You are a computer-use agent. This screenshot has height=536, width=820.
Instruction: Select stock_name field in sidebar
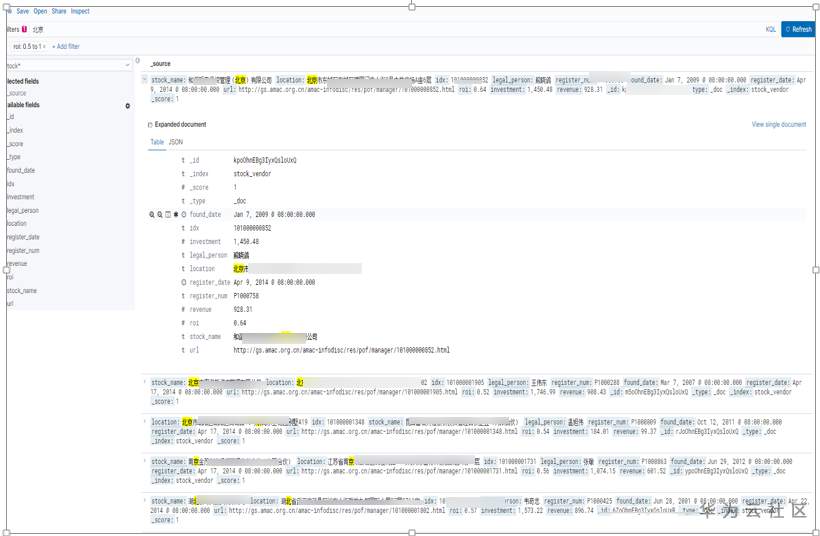[21, 291]
